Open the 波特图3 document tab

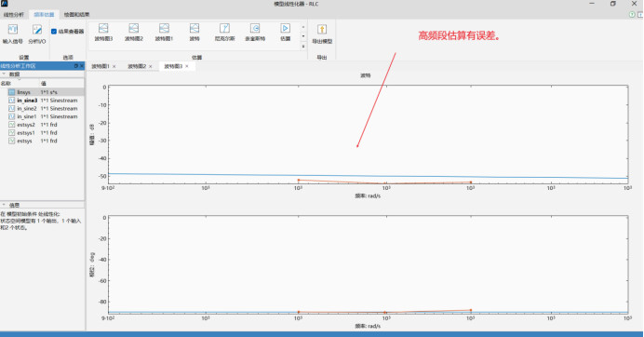click(x=173, y=66)
